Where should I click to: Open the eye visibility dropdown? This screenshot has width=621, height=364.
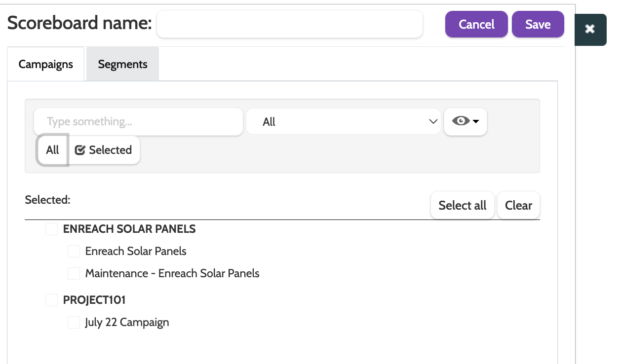(x=466, y=122)
